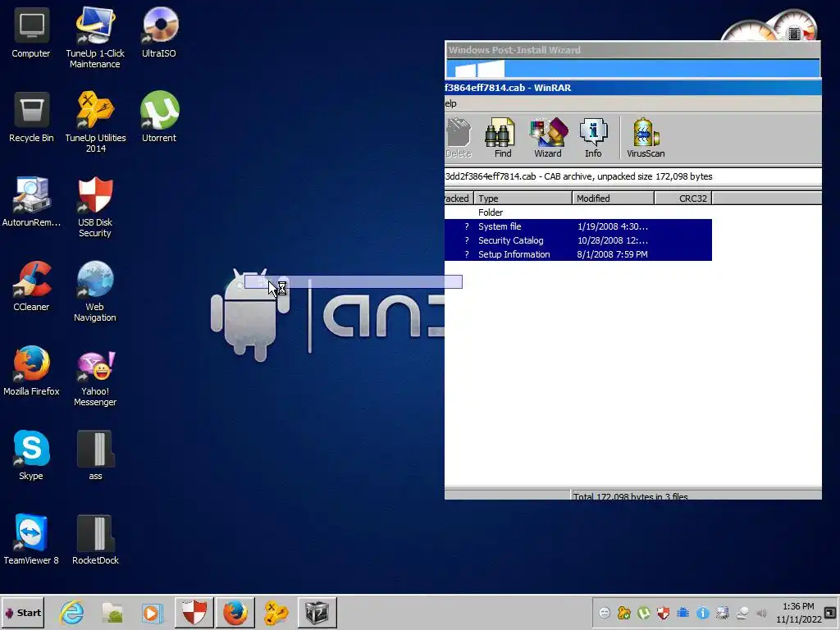
Task: Switch to Firefox taskbar button
Action: click(x=235, y=612)
